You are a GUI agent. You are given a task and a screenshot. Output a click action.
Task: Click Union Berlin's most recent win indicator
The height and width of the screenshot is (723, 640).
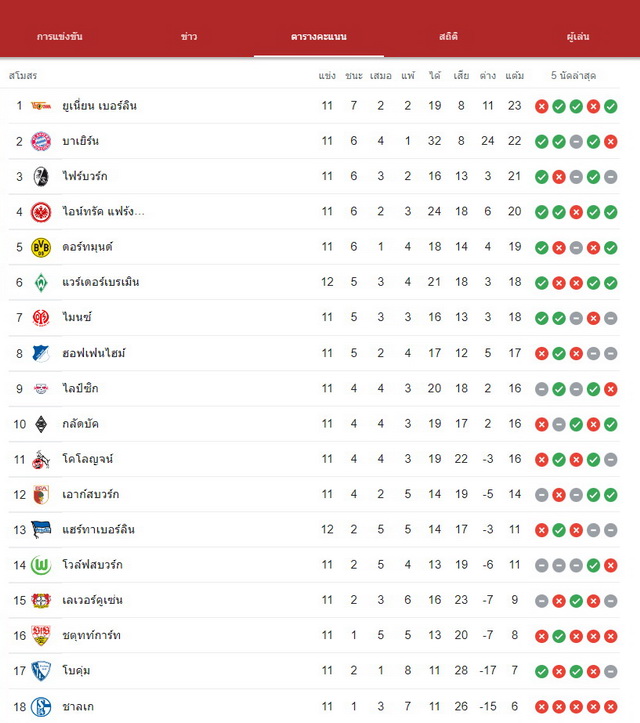click(610, 107)
